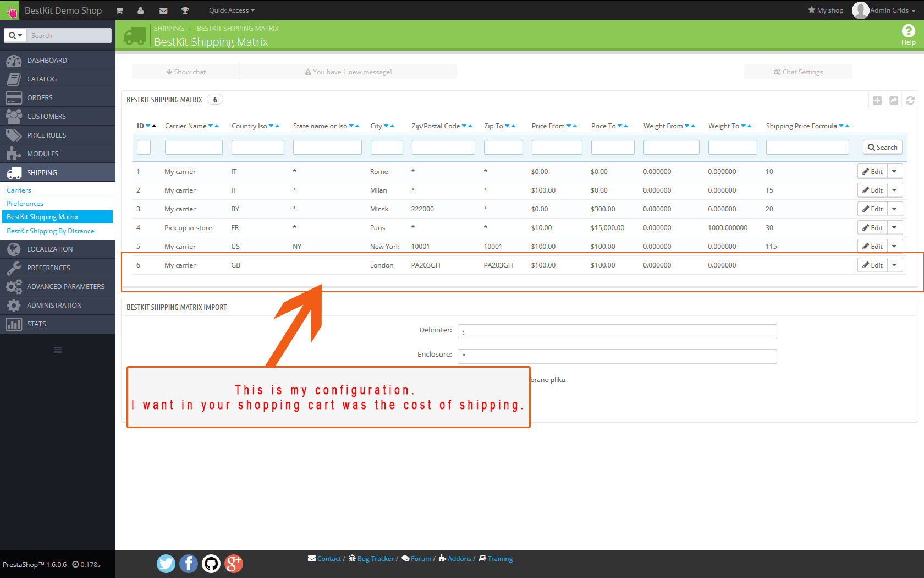The width and height of the screenshot is (924, 578).
Task: Open Catalog menu
Action: coord(58,79)
